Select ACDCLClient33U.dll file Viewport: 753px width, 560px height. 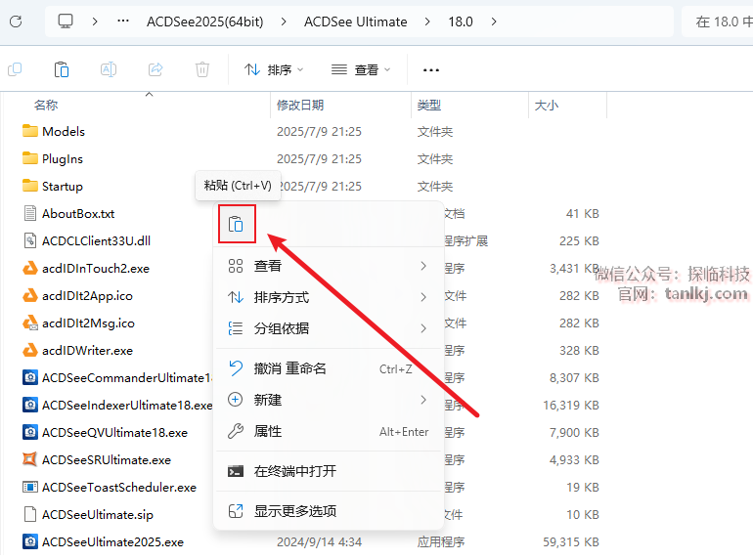pos(96,240)
